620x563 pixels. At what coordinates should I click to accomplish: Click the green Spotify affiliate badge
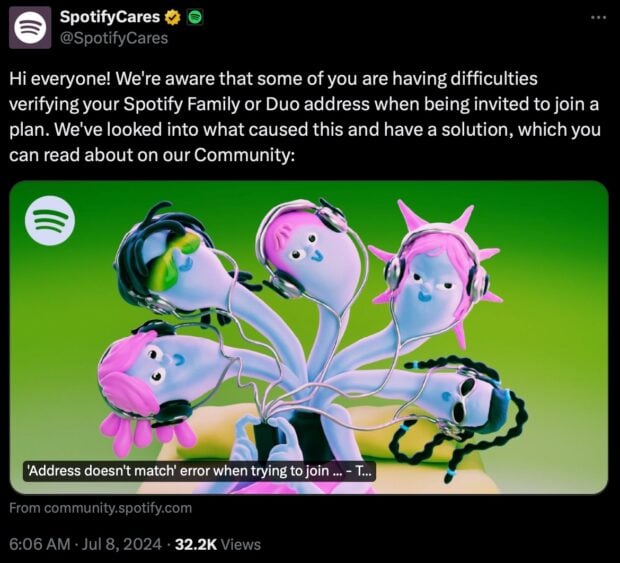pos(195,17)
